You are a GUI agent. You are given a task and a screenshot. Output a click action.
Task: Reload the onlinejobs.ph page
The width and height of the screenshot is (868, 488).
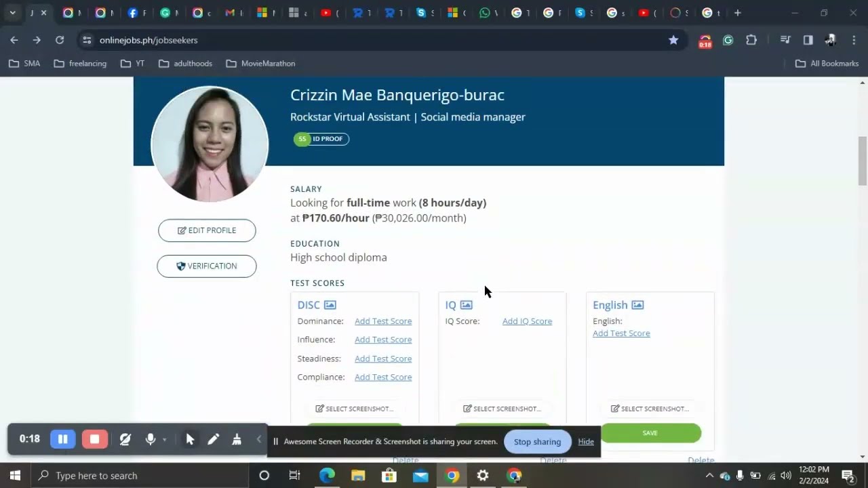(x=60, y=40)
